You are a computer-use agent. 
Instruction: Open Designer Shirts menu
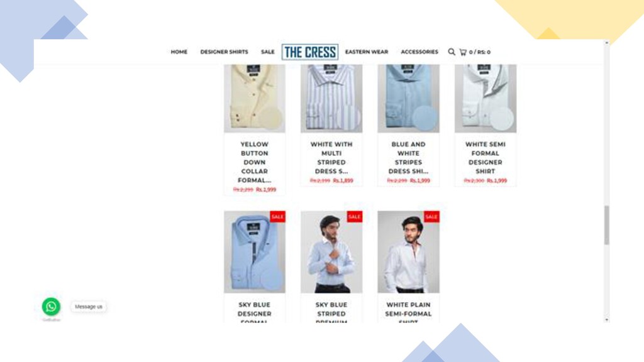click(x=225, y=52)
